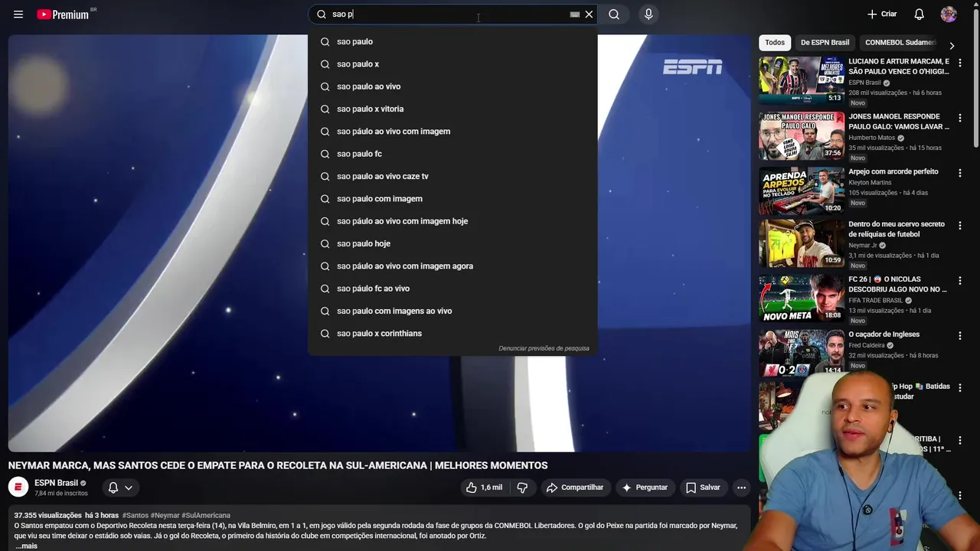Open Arpejo com acorde perfeito thumbnail
This screenshot has width=980, height=551.
802,191
